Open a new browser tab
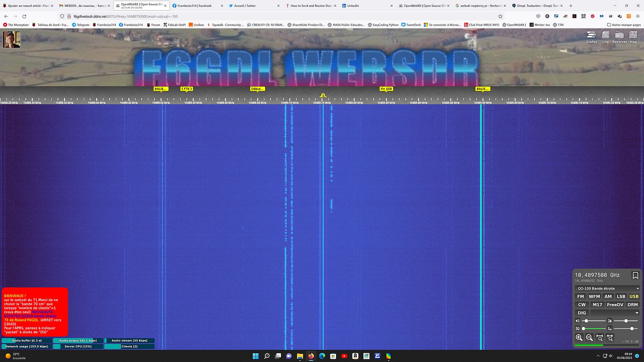Screen dimensions: 644x362 coord(571,6)
